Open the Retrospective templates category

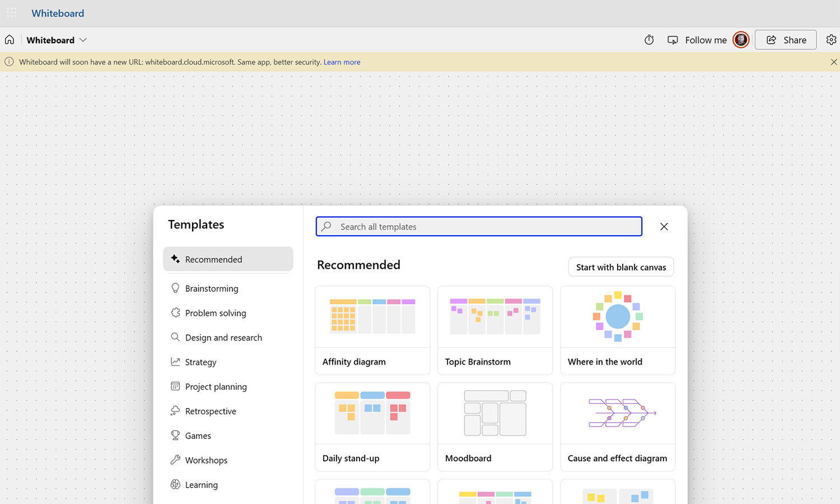tap(211, 410)
